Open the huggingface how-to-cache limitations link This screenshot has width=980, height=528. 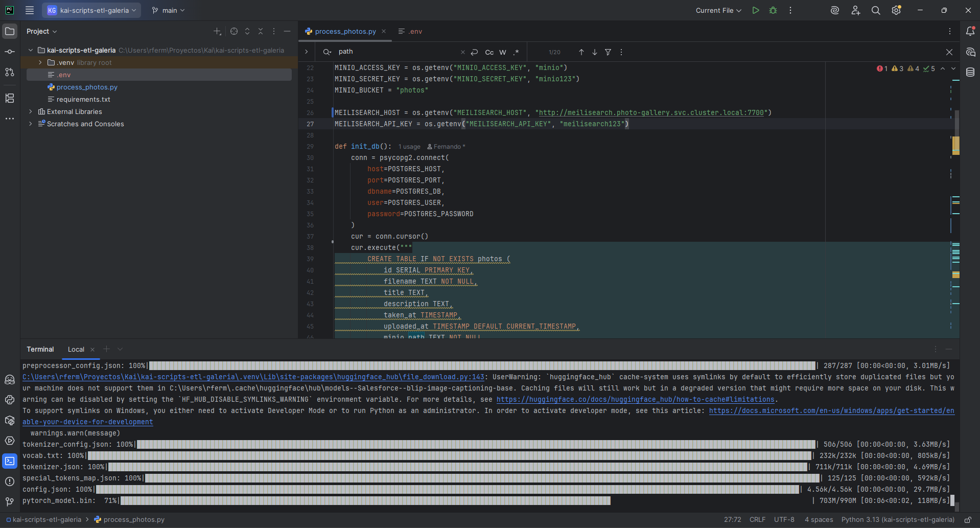pyautogui.click(x=636, y=400)
